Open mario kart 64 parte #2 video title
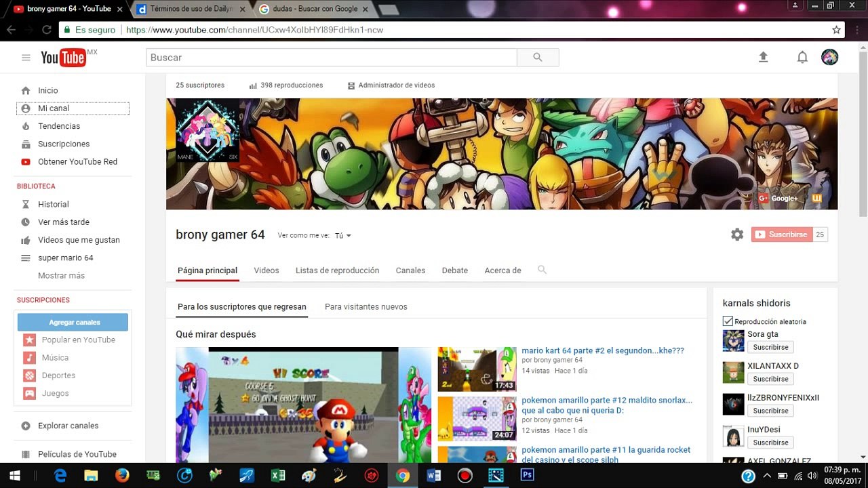 pos(603,350)
